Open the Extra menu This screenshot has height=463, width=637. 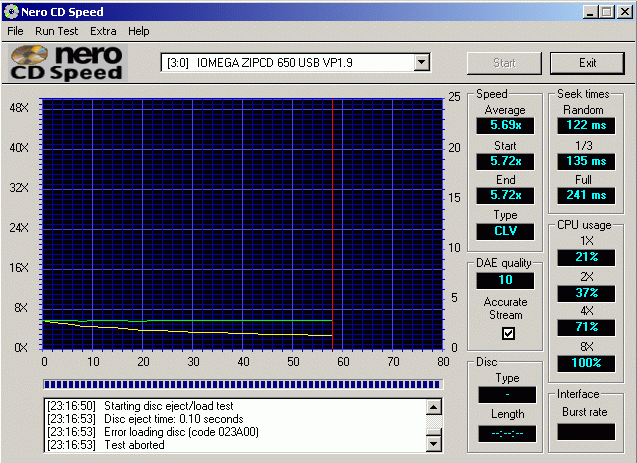pos(103,31)
